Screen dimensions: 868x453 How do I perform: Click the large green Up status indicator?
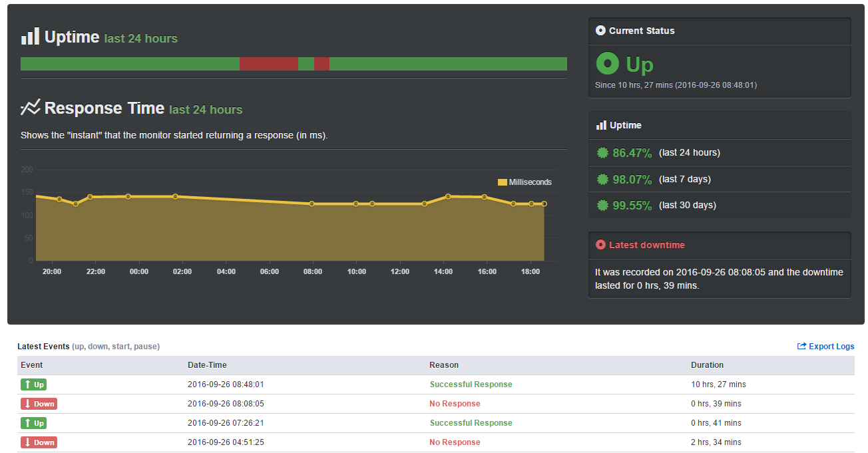click(x=608, y=63)
